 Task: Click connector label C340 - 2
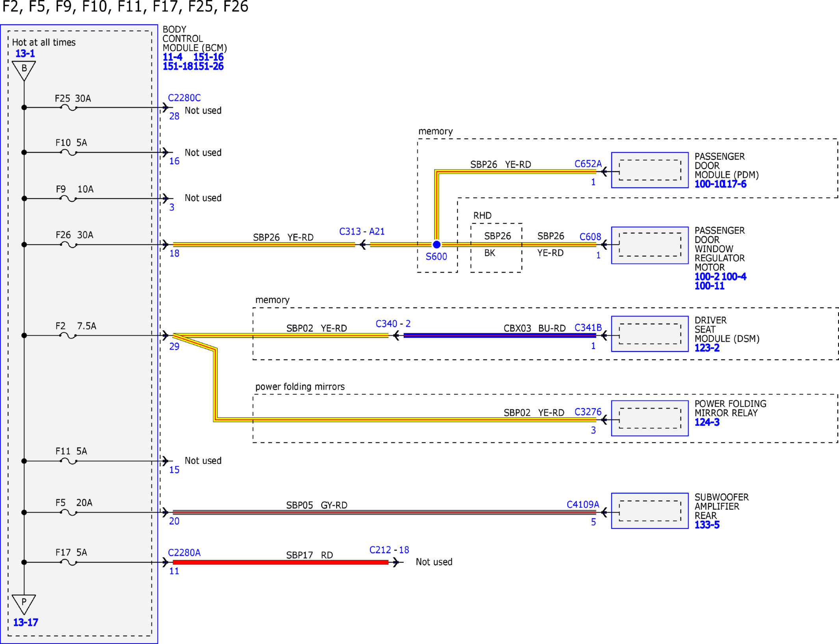coord(393,324)
